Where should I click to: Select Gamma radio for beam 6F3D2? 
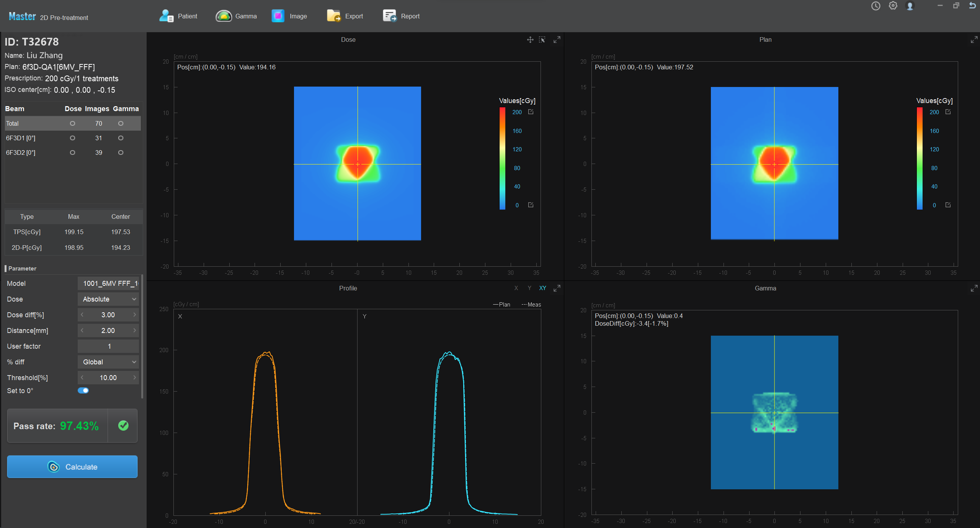[121, 152]
